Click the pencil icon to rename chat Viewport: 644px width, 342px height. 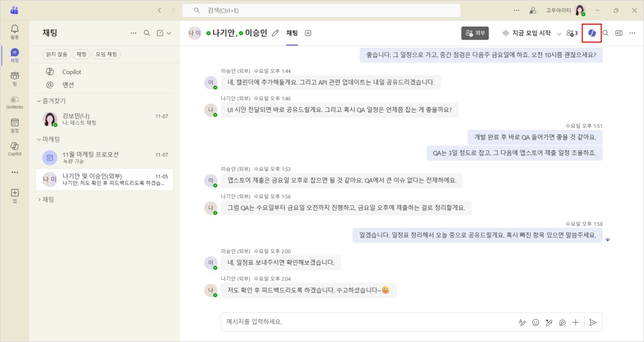click(x=275, y=33)
